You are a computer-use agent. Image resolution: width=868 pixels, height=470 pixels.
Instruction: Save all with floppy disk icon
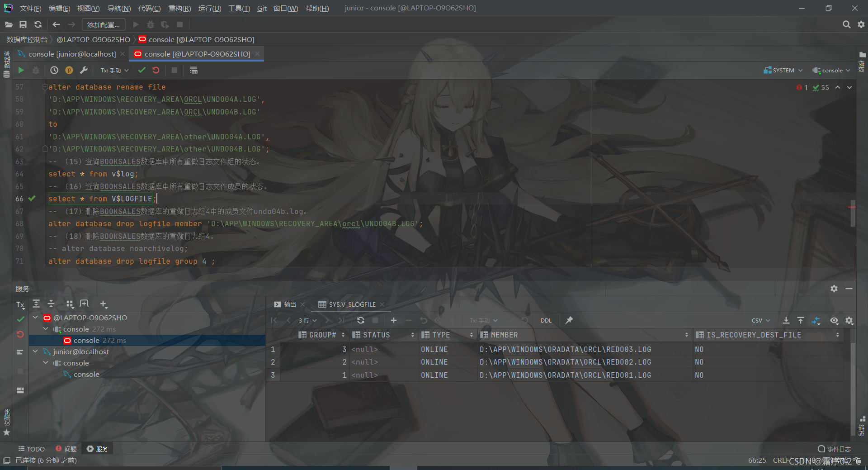click(23, 24)
